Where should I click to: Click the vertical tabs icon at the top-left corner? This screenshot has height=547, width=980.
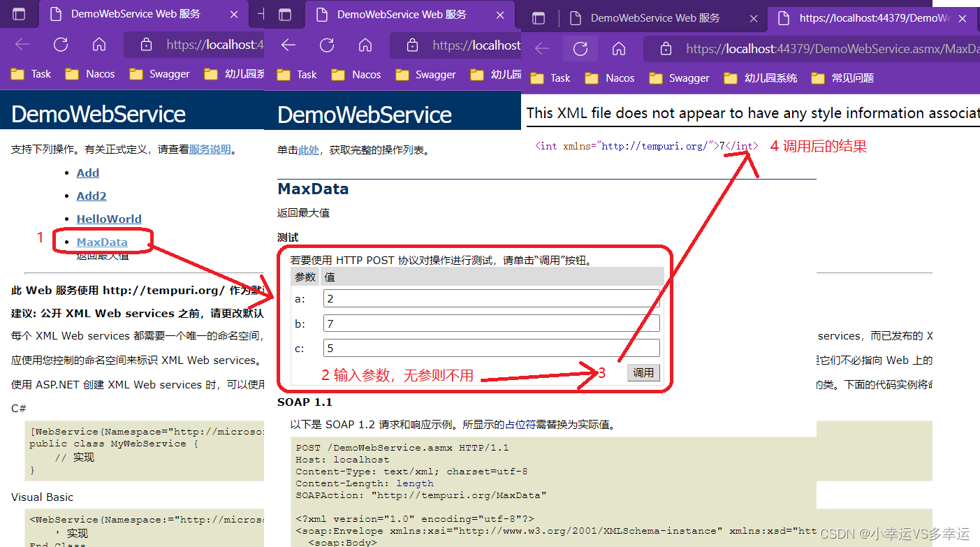19,13
